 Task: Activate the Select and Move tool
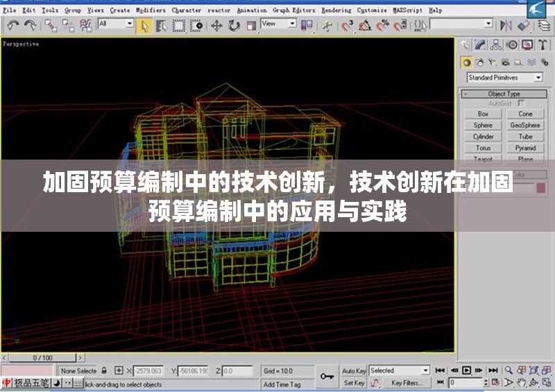pyautogui.click(x=216, y=26)
